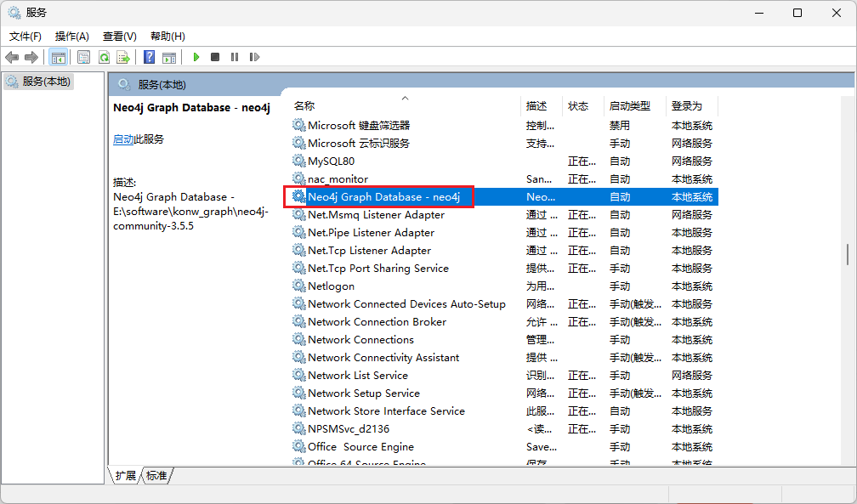The height and width of the screenshot is (504, 857).
Task: Click the Refresh toolbar icon
Action: coord(104,57)
